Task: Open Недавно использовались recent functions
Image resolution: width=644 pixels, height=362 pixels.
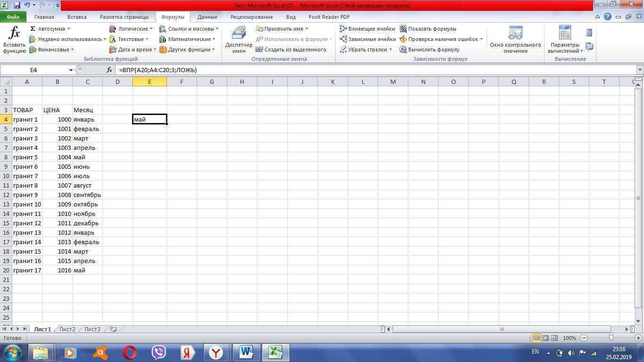Action: [67, 39]
